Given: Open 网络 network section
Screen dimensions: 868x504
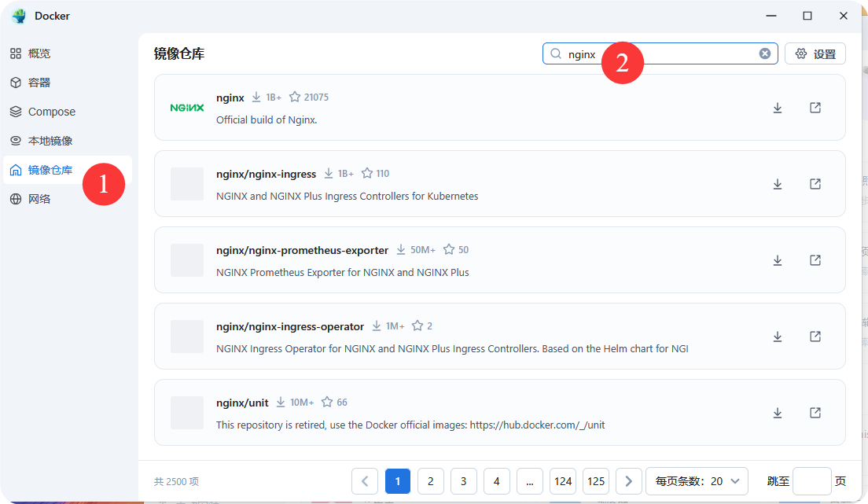Looking at the screenshot, I should 68,199.
